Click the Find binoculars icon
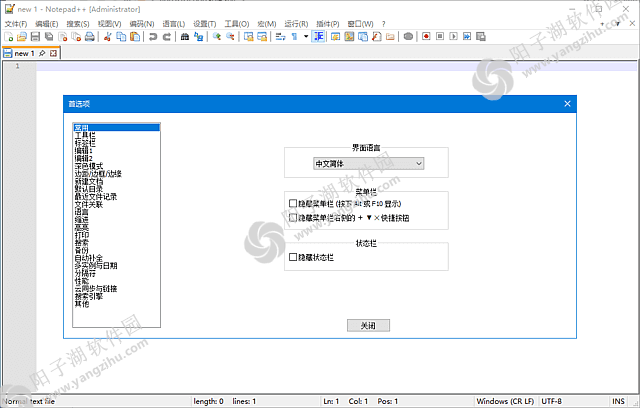 click(184, 37)
